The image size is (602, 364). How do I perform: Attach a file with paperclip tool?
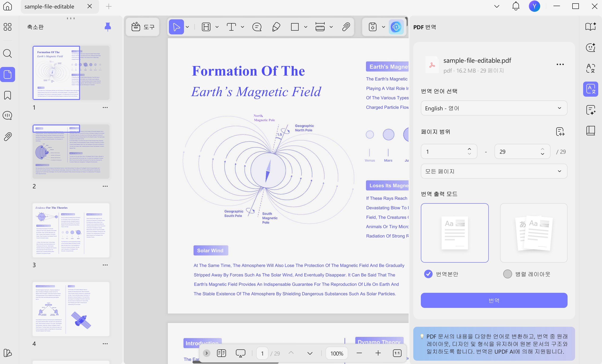pyautogui.click(x=346, y=27)
